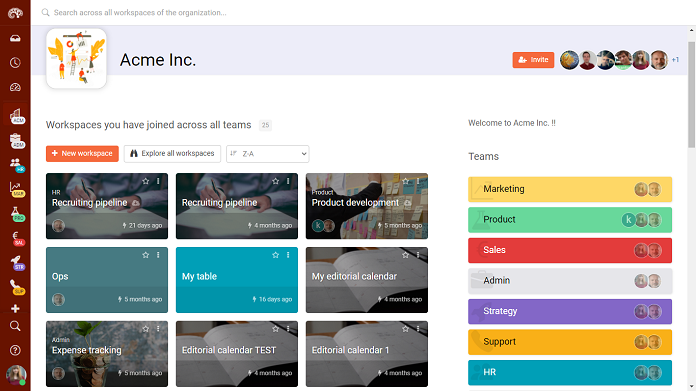
Task: Open options menu on Ops card
Action: (158, 255)
